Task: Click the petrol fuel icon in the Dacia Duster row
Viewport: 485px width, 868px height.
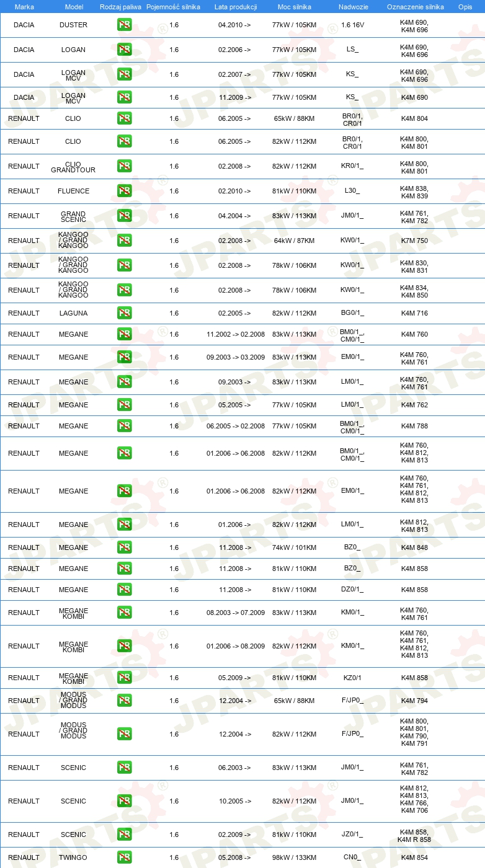Action: coord(124,25)
